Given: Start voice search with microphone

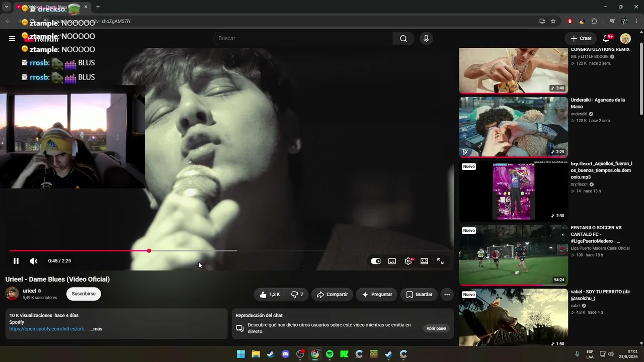Looking at the screenshot, I should [426, 38].
